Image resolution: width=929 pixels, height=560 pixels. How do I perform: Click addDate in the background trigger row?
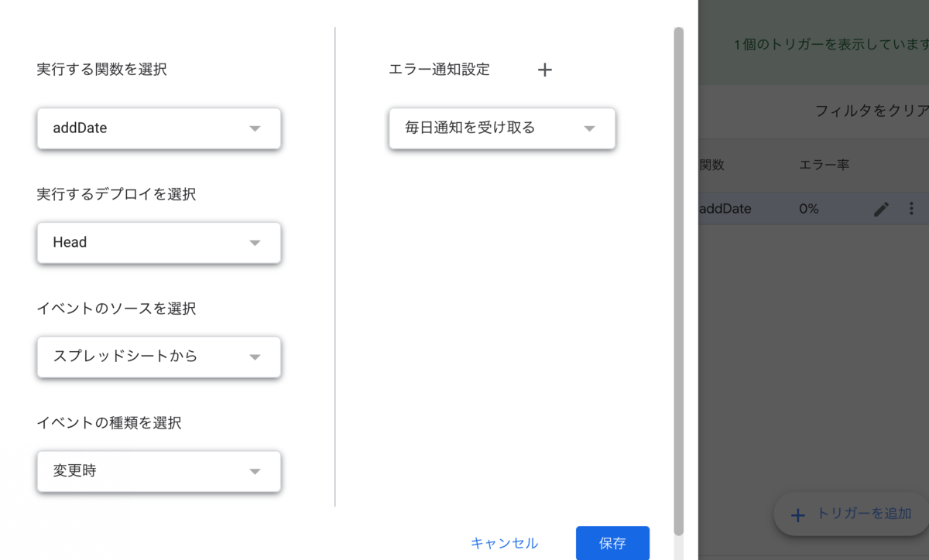pyautogui.click(x=725, y=209)
